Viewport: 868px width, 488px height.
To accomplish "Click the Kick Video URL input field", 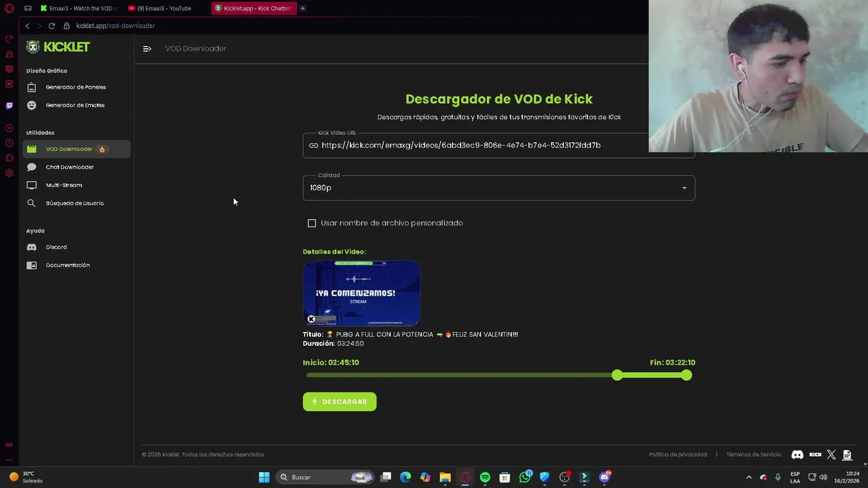I will (x=498, y=145).
